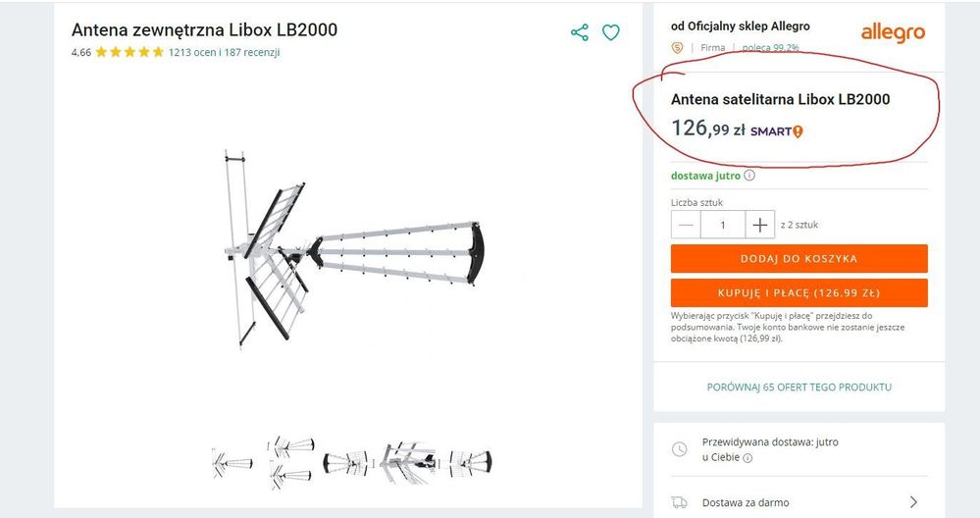Image resolution: width=980 pixels, height=518 pixels.
Task: Add product to favorites with heart icon
Action: pos(610,32)
